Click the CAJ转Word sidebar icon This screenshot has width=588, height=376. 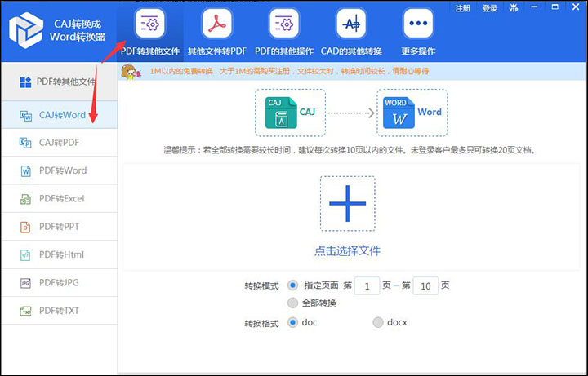pyautogui.click(x=26, y=115)
